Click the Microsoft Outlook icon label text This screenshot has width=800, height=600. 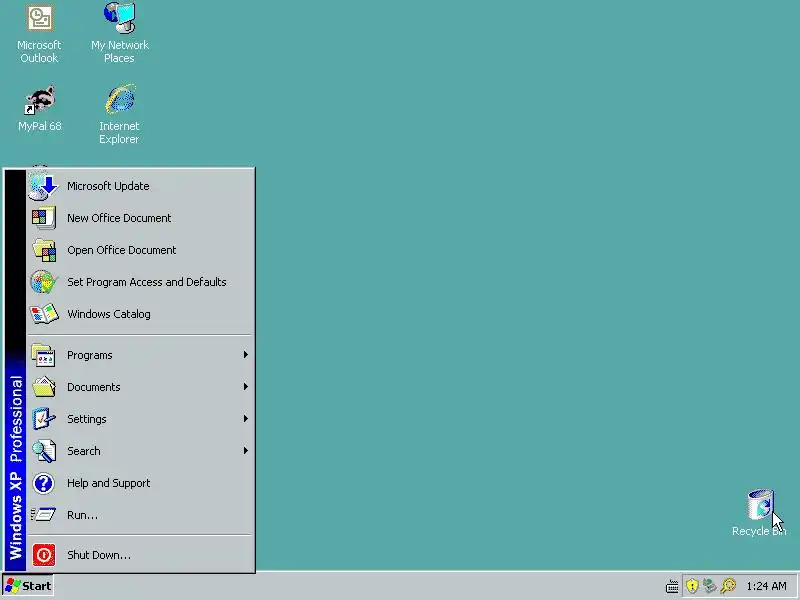39,52
